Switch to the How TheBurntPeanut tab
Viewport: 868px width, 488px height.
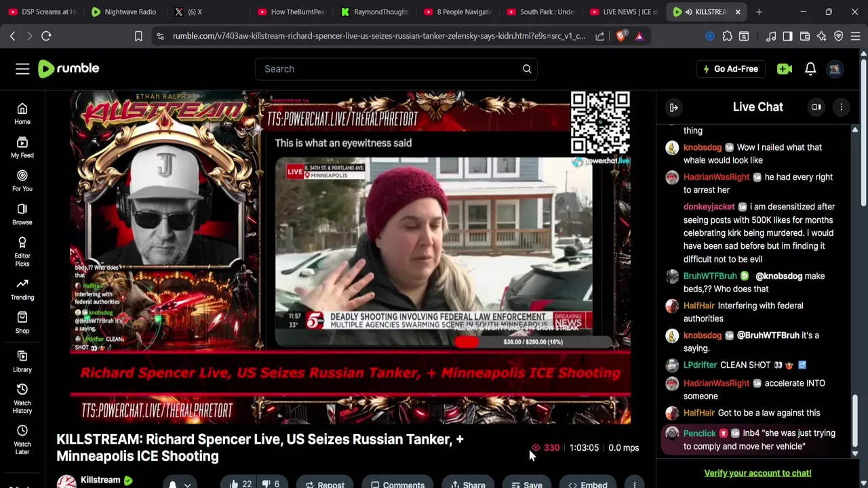coord(290,12)
